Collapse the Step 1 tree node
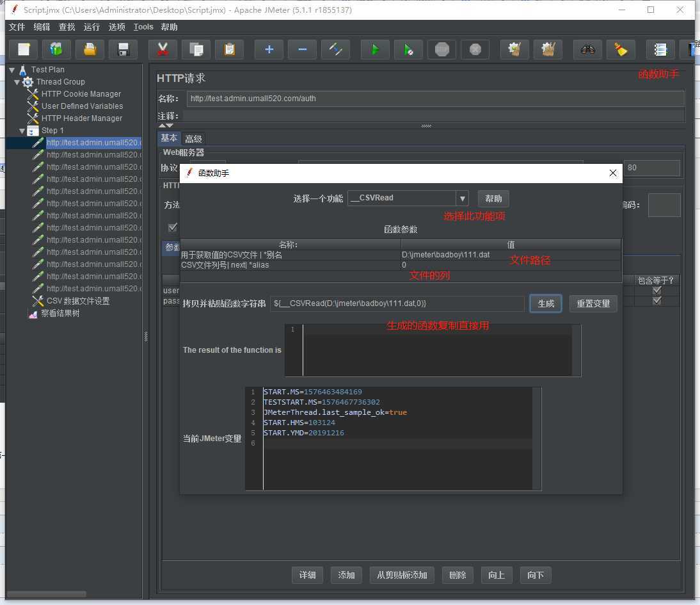This screenshot has height=605, width=700. pos(22,131)
